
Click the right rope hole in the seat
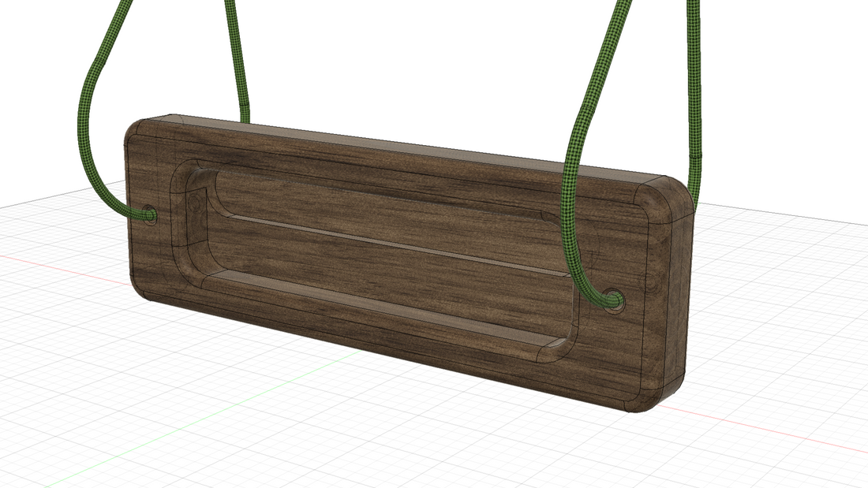click(x=615, y=299)
